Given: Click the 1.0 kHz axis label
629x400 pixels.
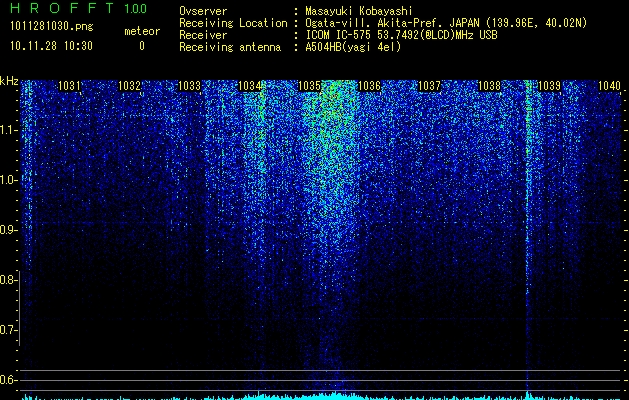Looking at the screenshot, I should pyautogui.click(x=8, y=180).
